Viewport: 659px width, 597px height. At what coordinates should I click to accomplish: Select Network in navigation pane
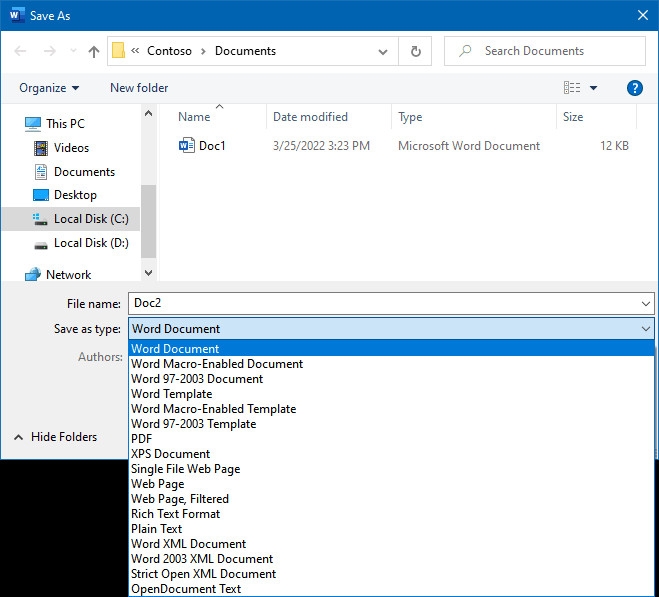coord(69,275)
